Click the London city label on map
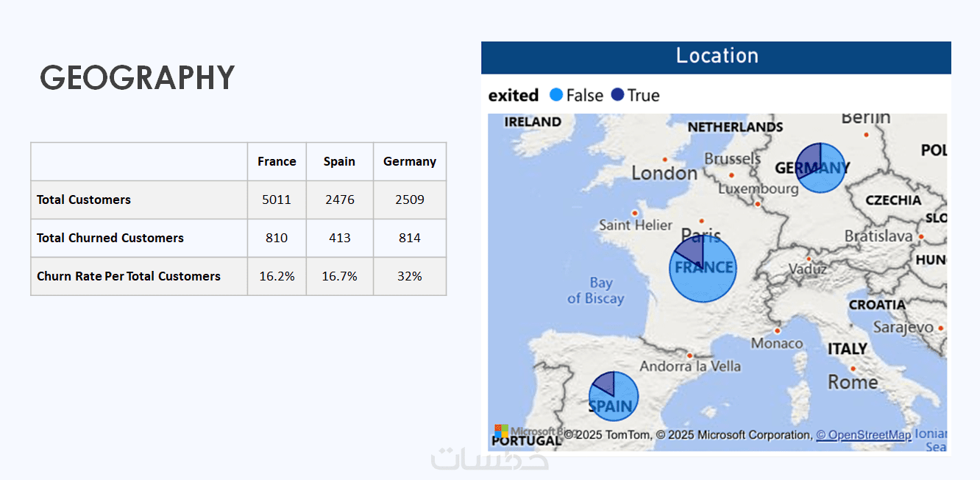 tap(664, 173)
